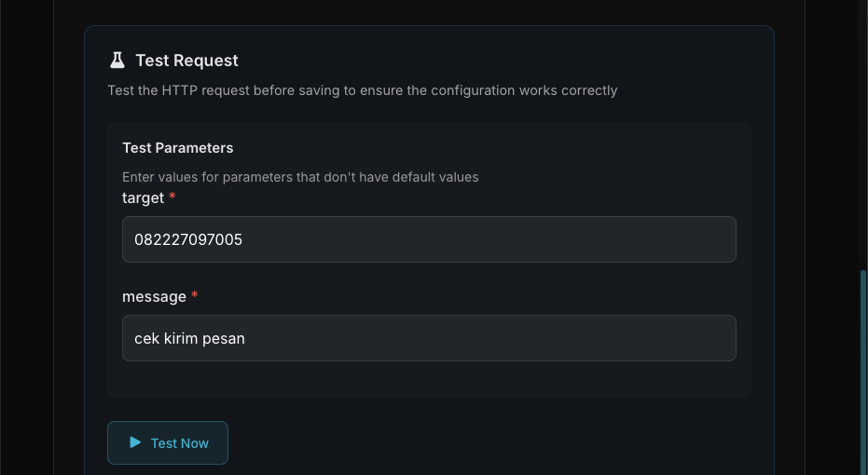Viewport: 868px width, 475px height.
Task: Click the scrollbar track above the thumb
Action: 862,140
